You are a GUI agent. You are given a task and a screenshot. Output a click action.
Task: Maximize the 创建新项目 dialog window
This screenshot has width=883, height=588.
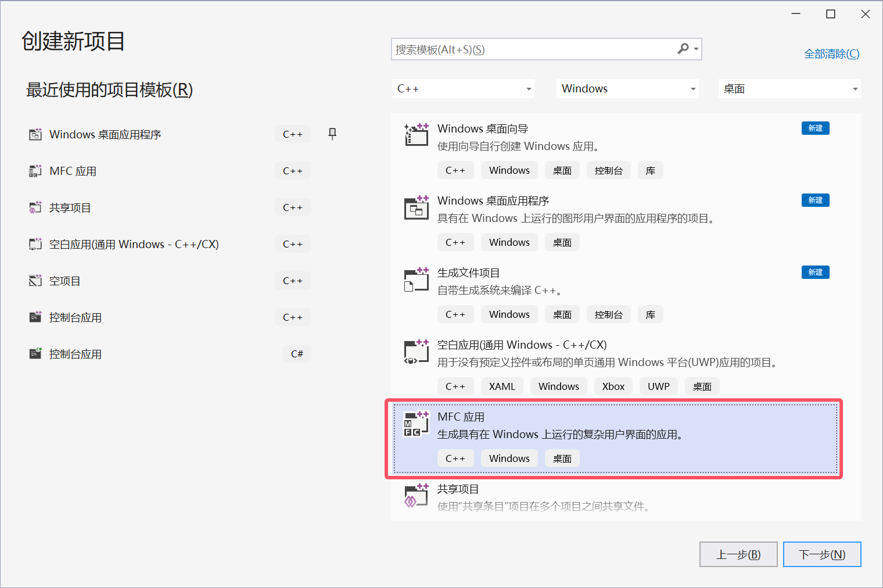(x=831, y=14)
